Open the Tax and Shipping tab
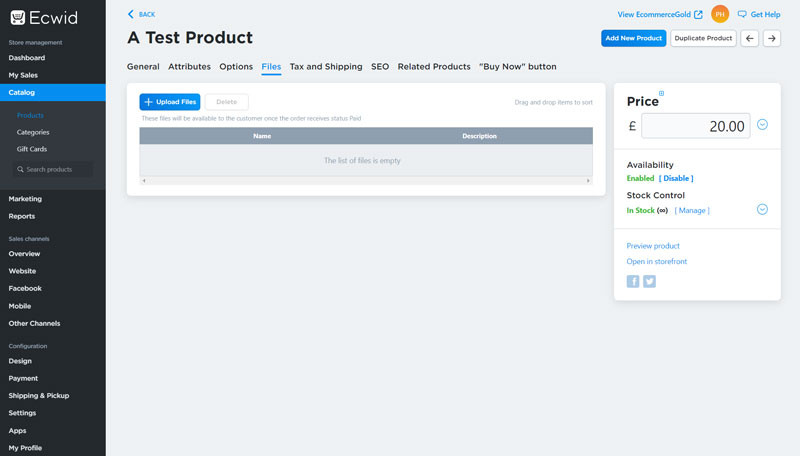Screen dimensions: 800x456 326,67
